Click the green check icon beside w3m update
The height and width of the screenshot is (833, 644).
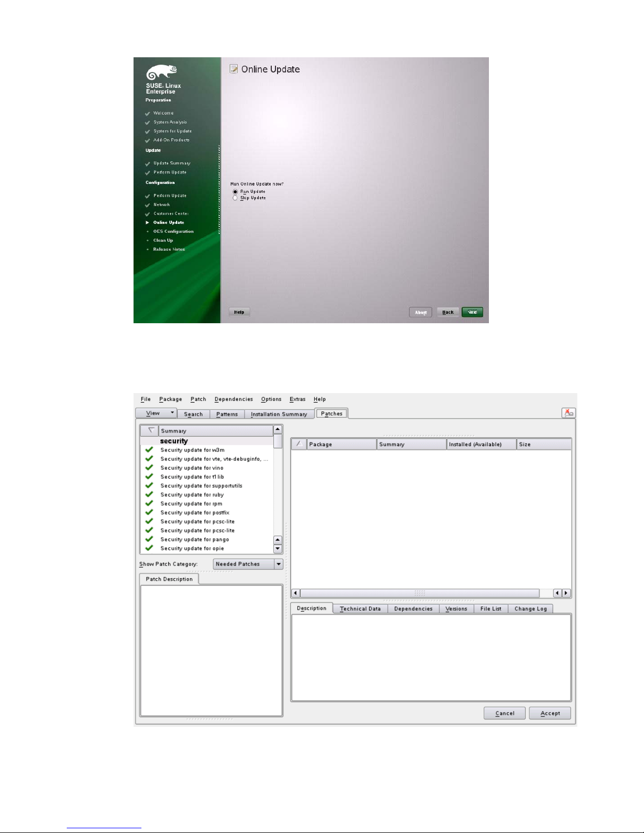coord(149,450)
